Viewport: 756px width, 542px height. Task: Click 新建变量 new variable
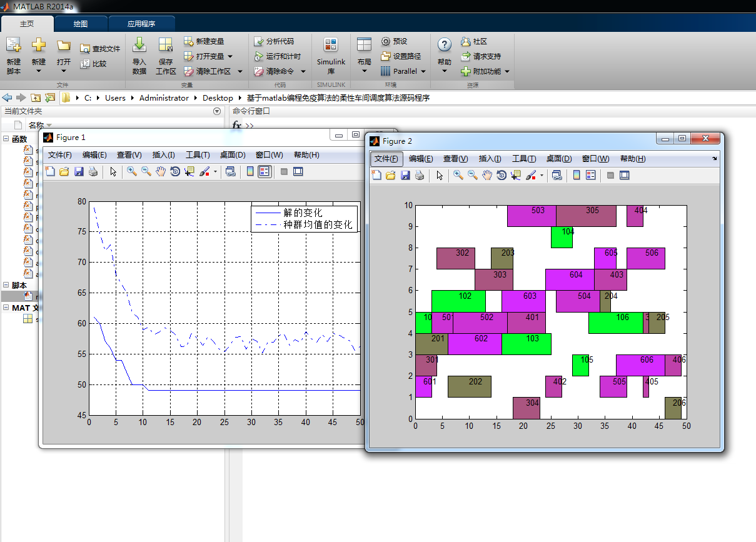pos(204,41)
